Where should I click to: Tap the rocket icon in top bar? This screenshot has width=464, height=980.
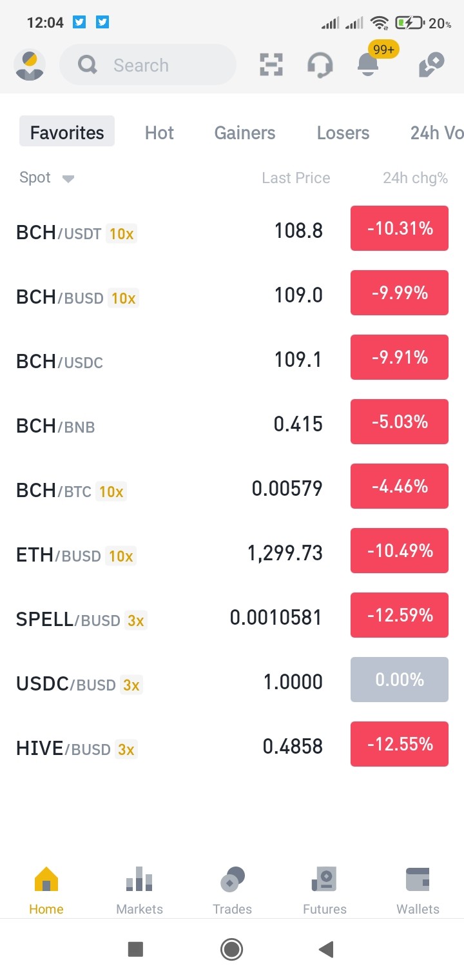pos(430,65)
